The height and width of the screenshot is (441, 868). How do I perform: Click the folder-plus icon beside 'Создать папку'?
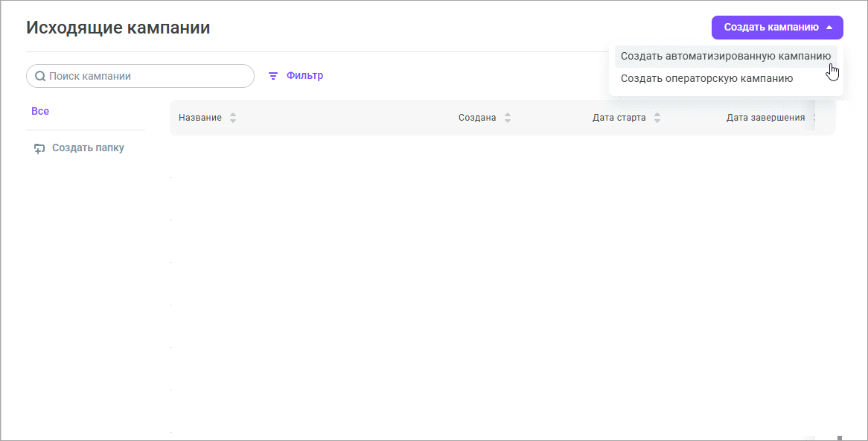tap(39, 148)
